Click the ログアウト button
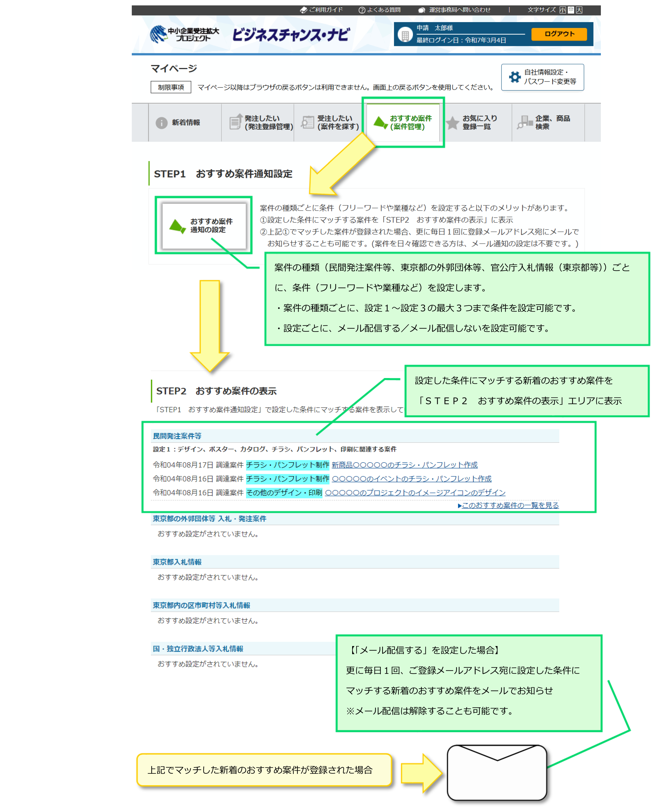Viewport: 670px width, 812px height. pos(559,34)
